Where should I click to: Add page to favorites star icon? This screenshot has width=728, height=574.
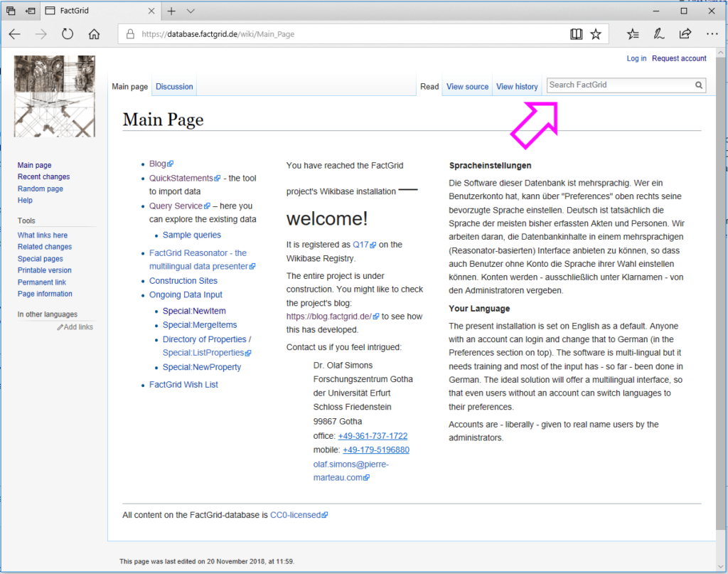click(x=596, y=34)
